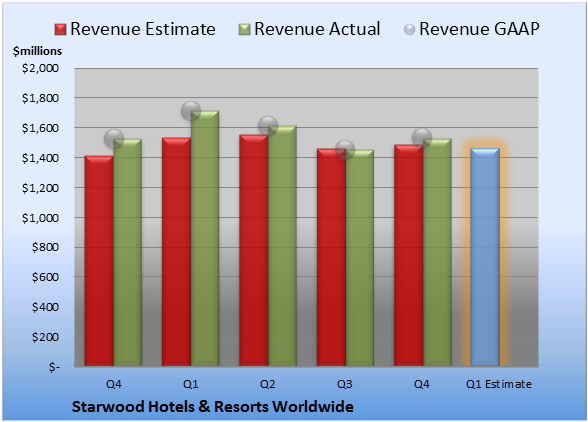Click the '$800' axis value

[x=45, y=247]
